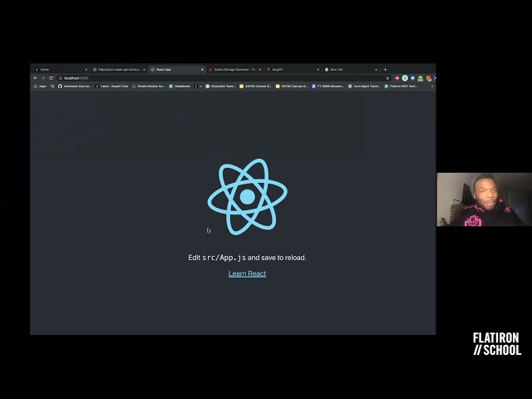Switch to the Active Storage Overview tab

click(234, 70)
